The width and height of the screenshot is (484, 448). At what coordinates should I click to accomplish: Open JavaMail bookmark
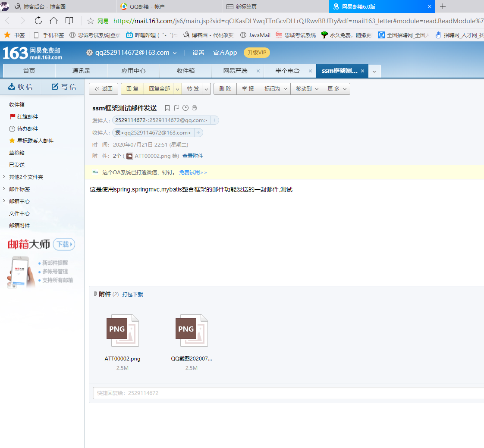(x=255, y=35)
